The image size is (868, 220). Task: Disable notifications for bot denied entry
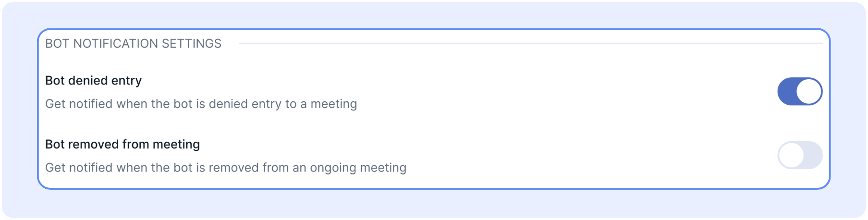click(x=799, y=91)
